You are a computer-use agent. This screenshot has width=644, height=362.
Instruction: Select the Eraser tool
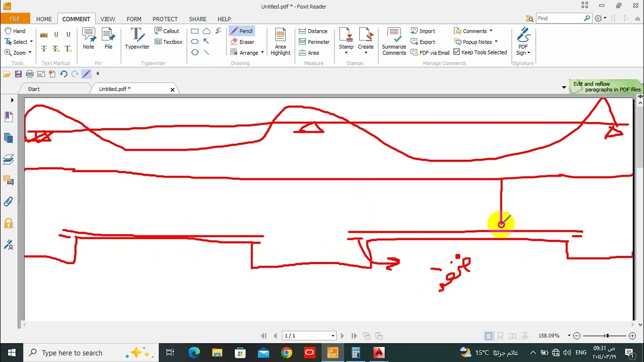242,42
